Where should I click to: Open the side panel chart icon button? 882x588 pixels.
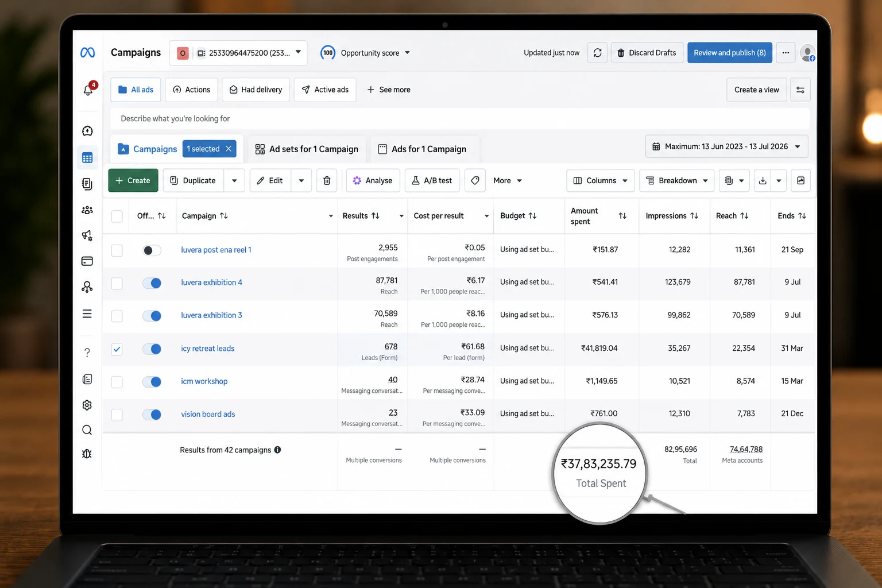pos(800,180)
